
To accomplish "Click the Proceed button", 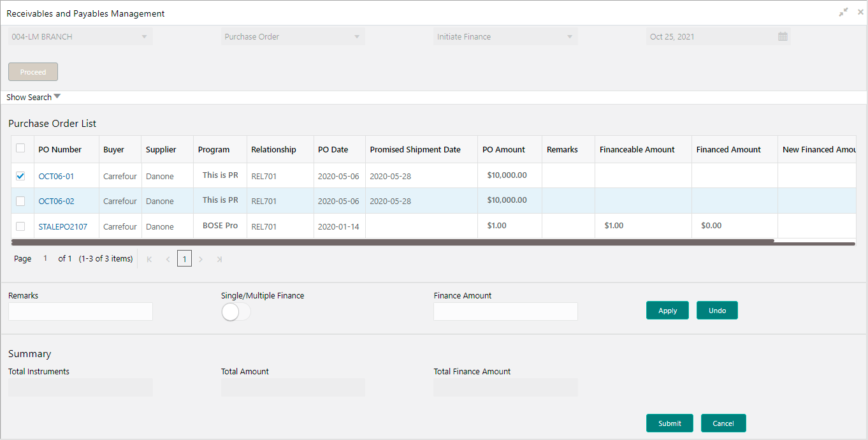I will 33,72.
